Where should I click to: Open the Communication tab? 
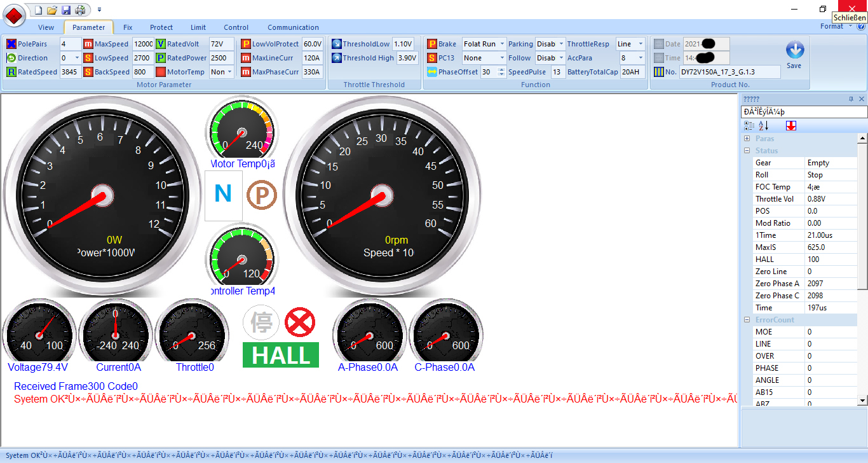click(293, 27)
